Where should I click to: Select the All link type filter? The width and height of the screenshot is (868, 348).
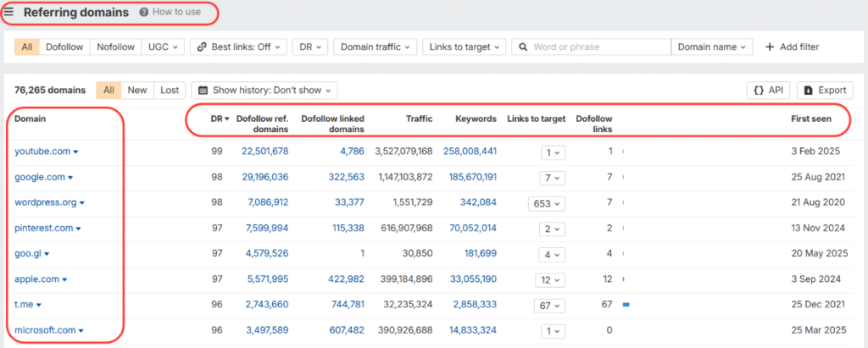click(26, 47)
